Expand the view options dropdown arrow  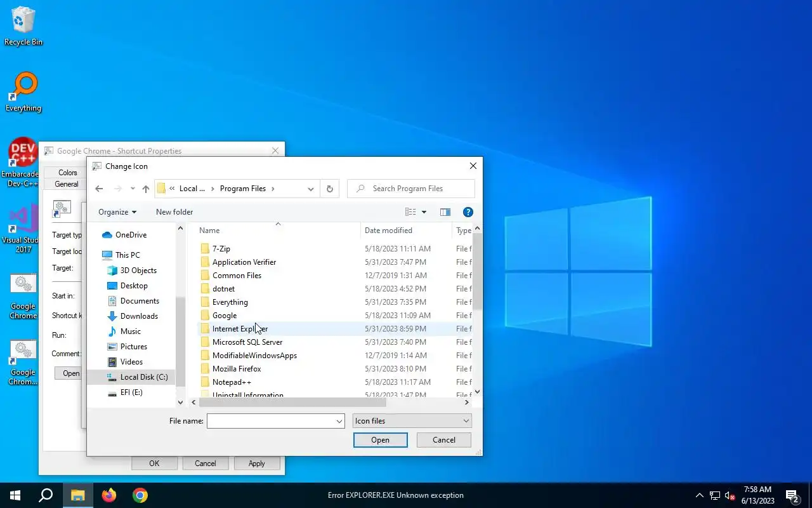(x=424, y=212)
